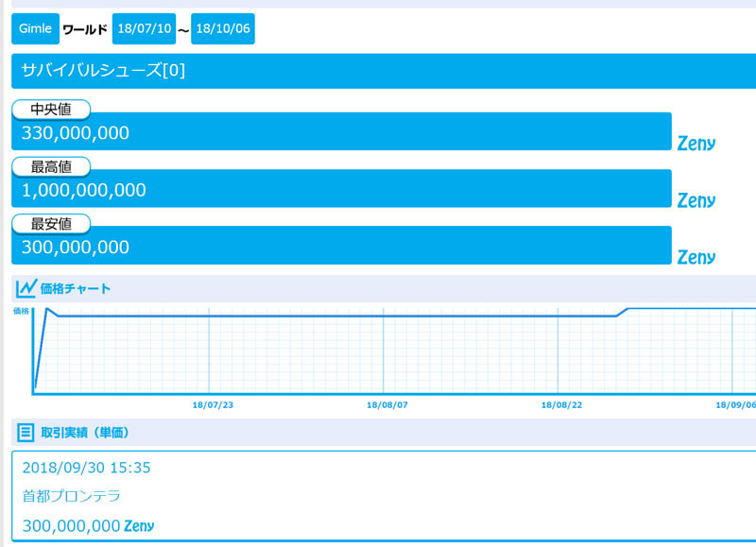Select the median value 330,000,000
The image size is (756, 547).
click(x=76, y=133)
